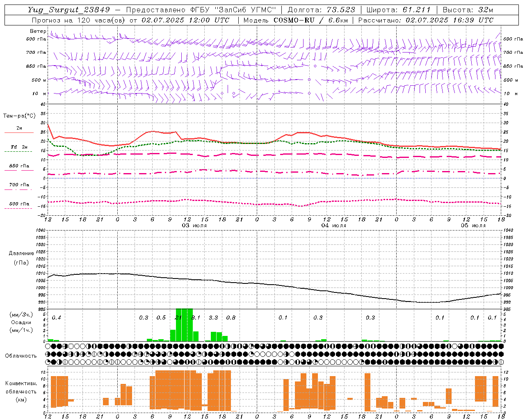
Task: Click the "05 июля" date label
Action: (x=473, y=226)
